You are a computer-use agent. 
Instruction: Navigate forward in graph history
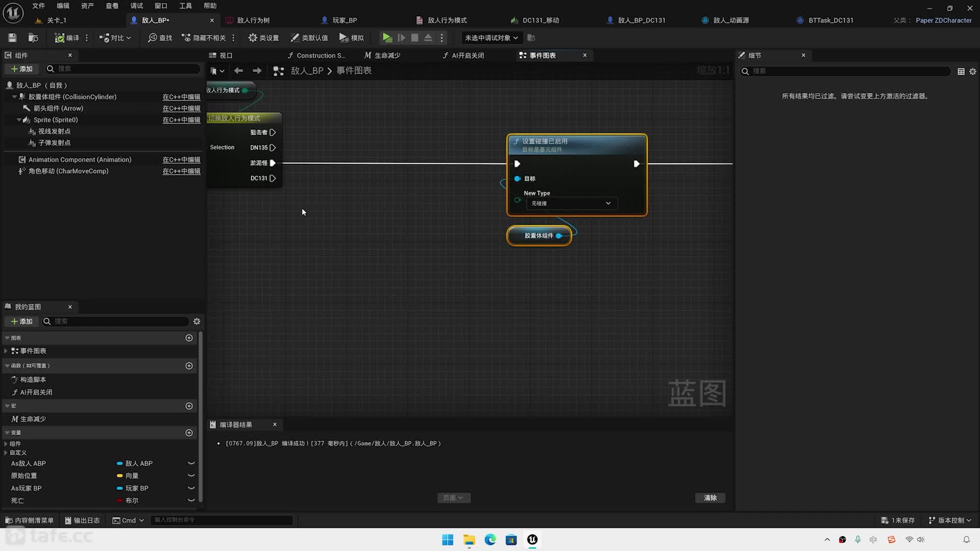(x=257, y=71)
